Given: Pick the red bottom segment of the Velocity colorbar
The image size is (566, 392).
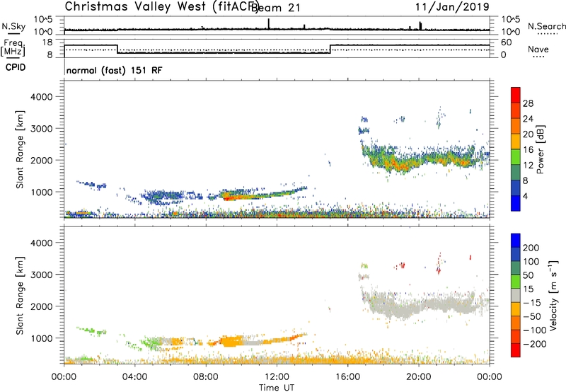Looking at the screenshot, I should tap(516, 350).
